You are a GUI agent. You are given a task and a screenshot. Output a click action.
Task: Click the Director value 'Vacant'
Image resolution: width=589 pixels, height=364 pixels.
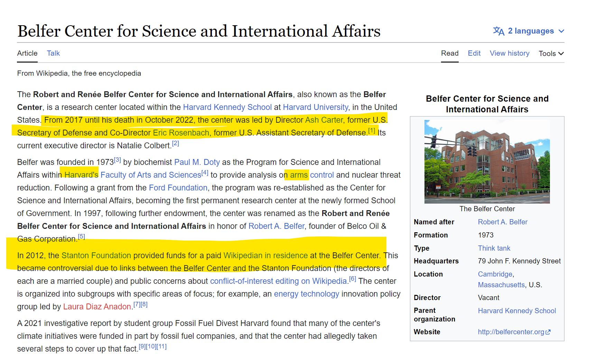pyautogui.click(x=488, y=298)
